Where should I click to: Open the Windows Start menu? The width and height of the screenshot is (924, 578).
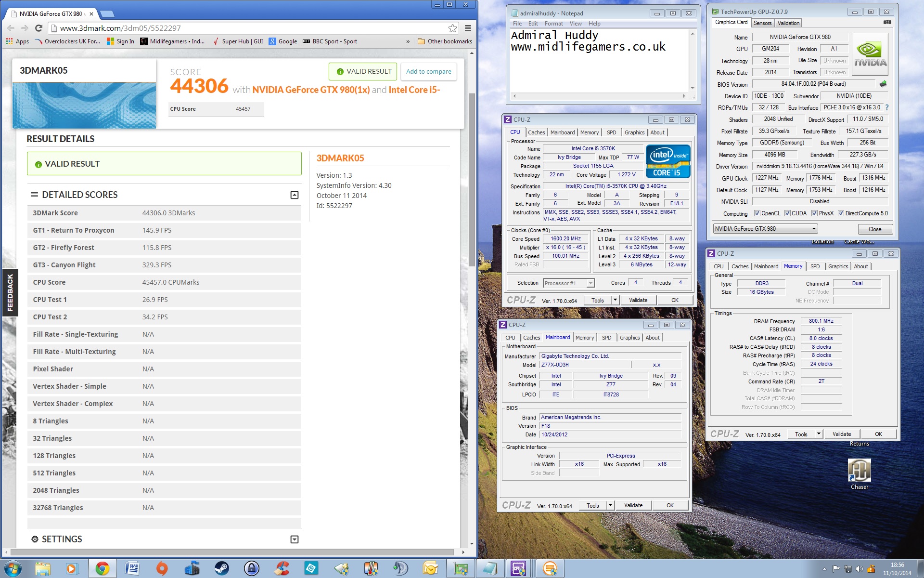tap(13, 569)
